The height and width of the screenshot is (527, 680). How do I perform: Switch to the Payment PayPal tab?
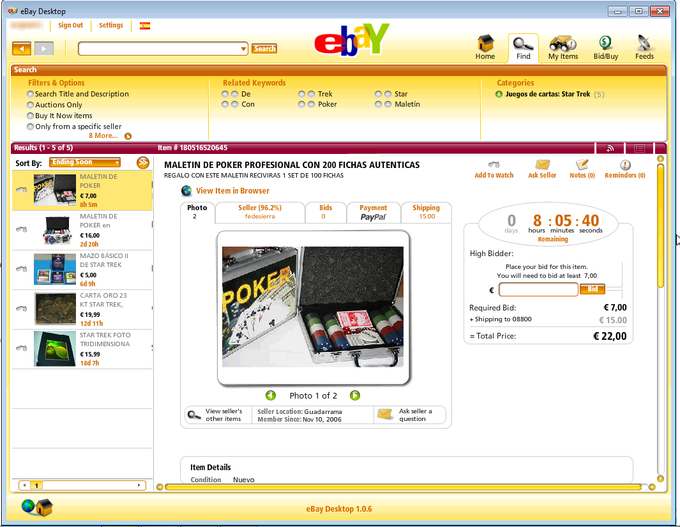[373, 212]
